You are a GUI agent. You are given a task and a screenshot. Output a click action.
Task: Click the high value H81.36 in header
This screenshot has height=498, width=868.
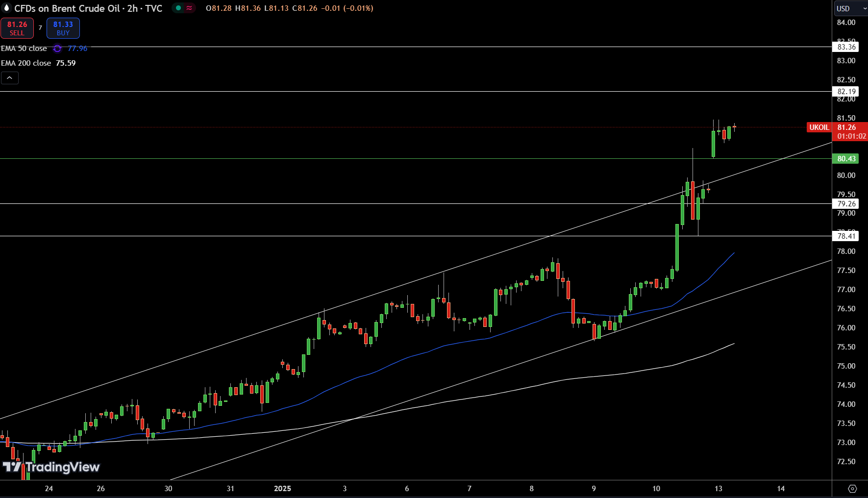tap(248, 8)
